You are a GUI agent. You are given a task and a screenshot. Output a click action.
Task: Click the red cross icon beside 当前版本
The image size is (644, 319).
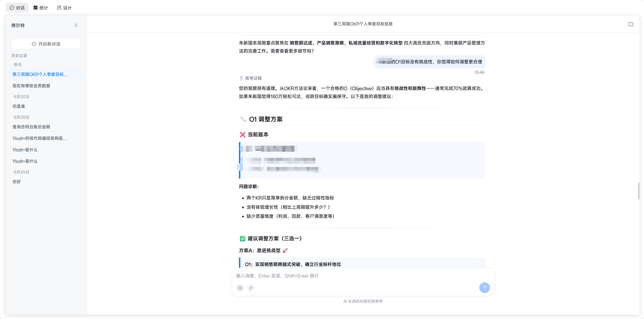[243, 135]
